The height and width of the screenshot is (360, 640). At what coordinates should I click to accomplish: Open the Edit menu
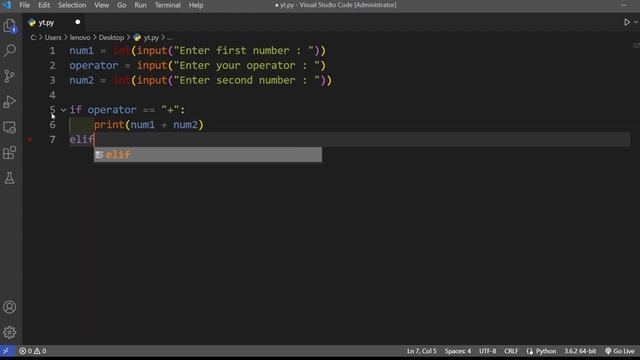tap(44, 5)
